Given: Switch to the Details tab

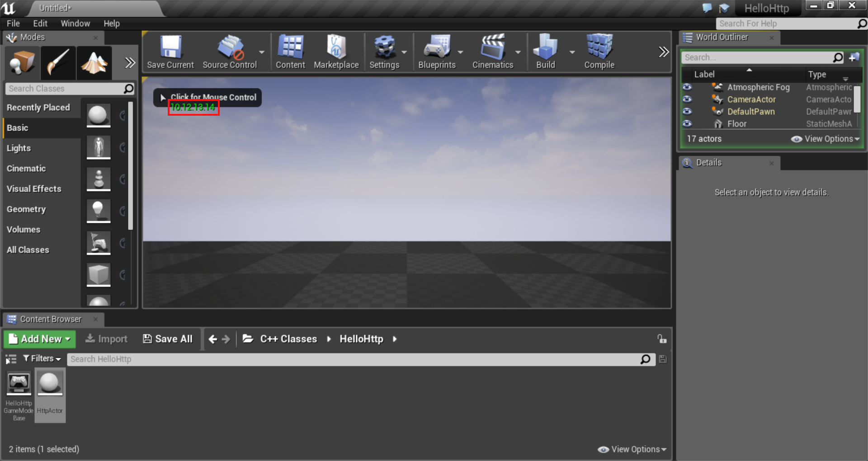Looking at the screenshot, I should tap(708, 163).
